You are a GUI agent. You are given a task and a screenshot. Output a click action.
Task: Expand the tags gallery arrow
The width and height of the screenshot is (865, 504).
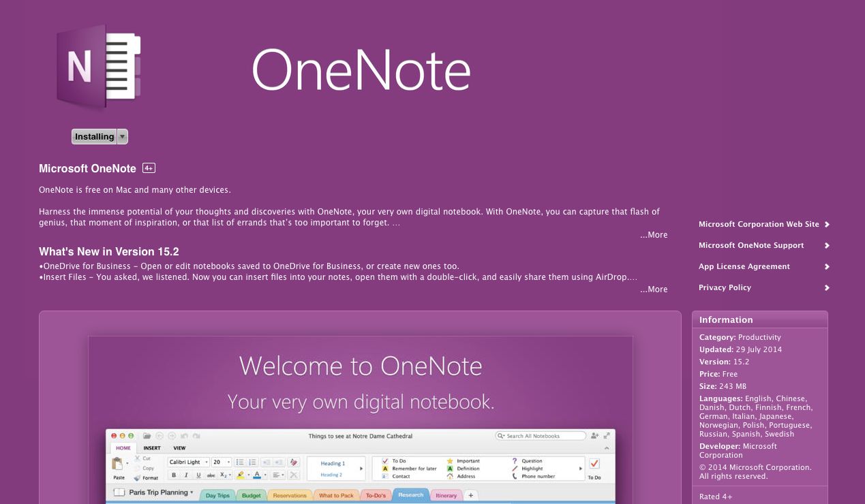click(x=581, y=469)
